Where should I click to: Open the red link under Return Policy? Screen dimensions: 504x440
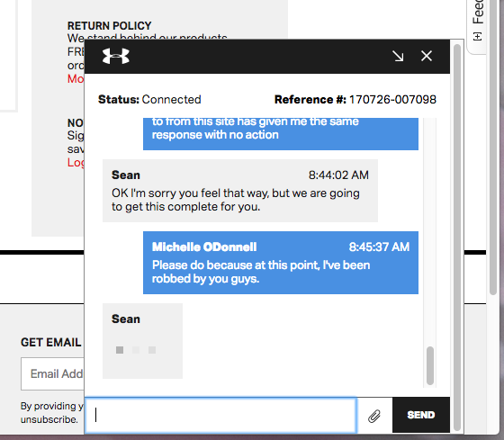coord(76,79)
